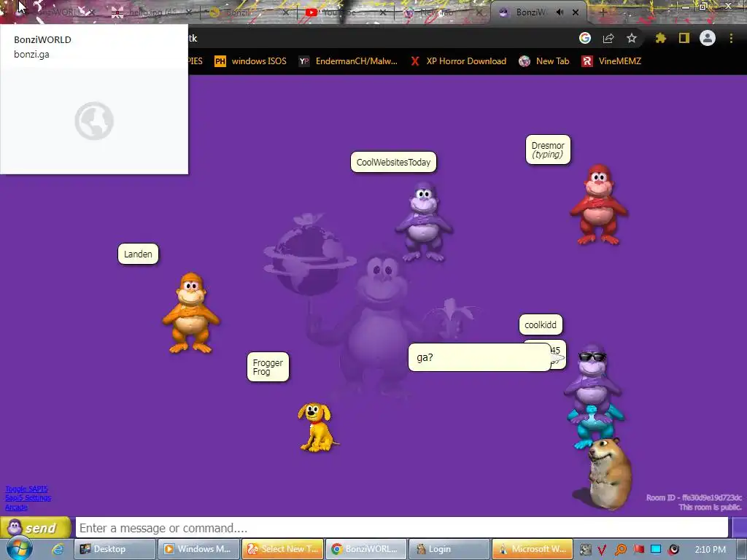Click the share page icon
747x560 pixels.
click(x=608, y=38)
